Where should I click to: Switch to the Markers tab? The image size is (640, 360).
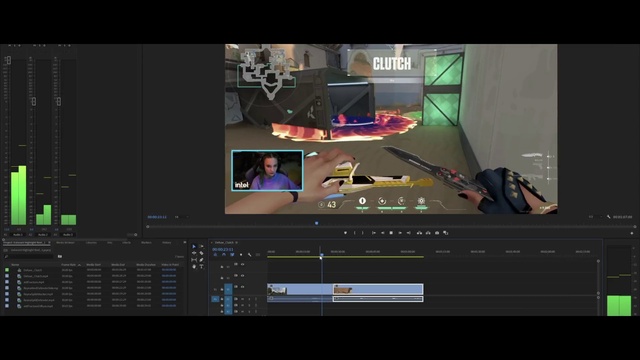pyautogui.click(x=146, y=242)
